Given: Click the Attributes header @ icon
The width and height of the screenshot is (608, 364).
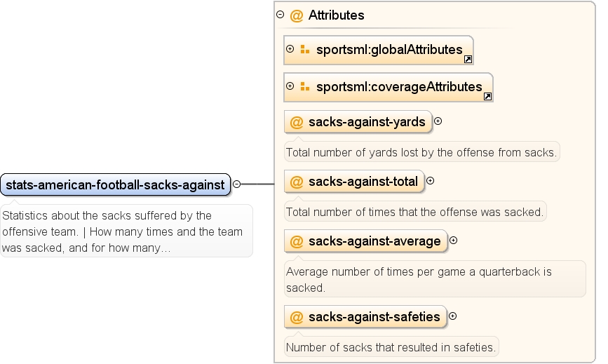Looking at the screenshot, I should [297, 15].
